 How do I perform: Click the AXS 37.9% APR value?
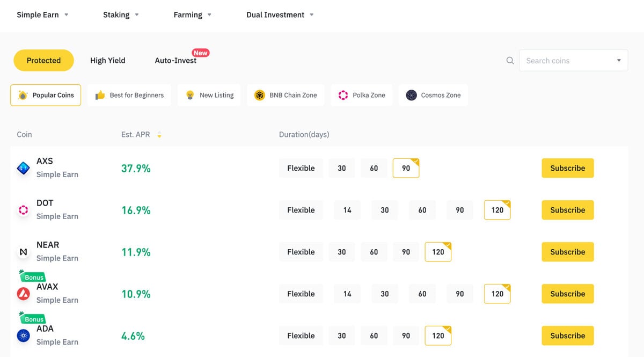tap(136, 169)
